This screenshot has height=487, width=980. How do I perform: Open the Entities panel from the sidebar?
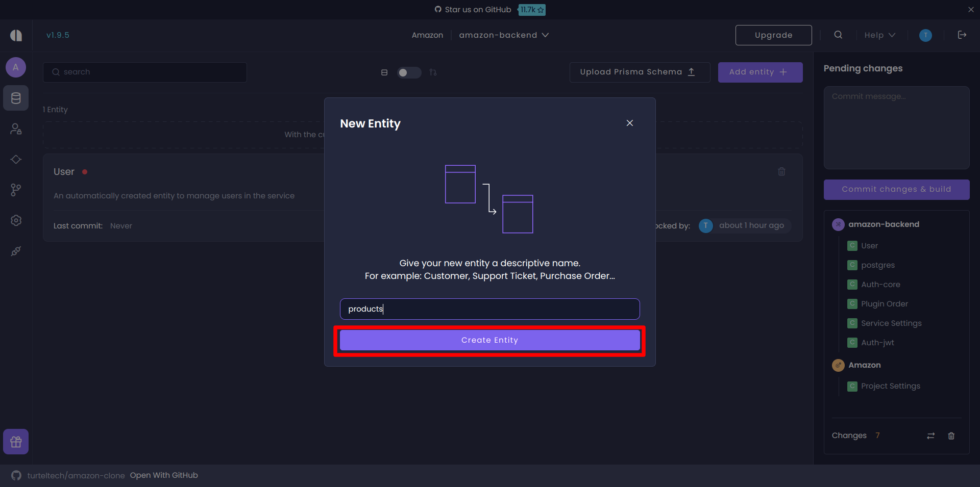pyautogui.click(x=16, y=98)
